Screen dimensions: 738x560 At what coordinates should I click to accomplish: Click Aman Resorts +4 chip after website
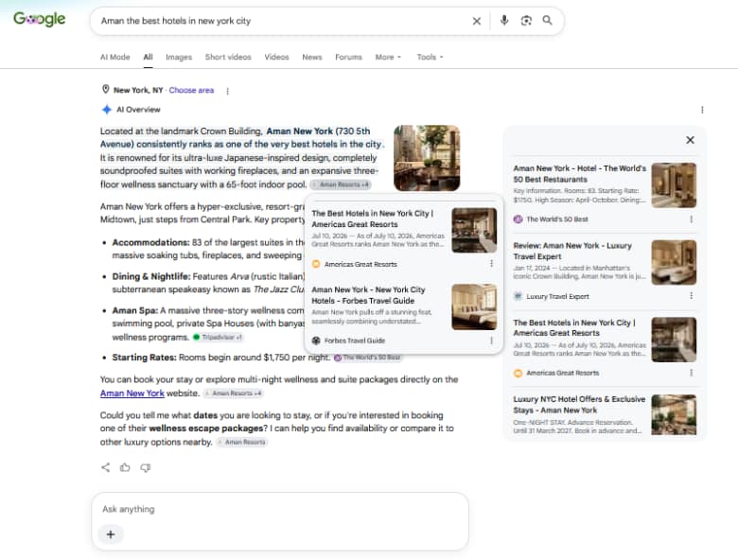point(234,393)
